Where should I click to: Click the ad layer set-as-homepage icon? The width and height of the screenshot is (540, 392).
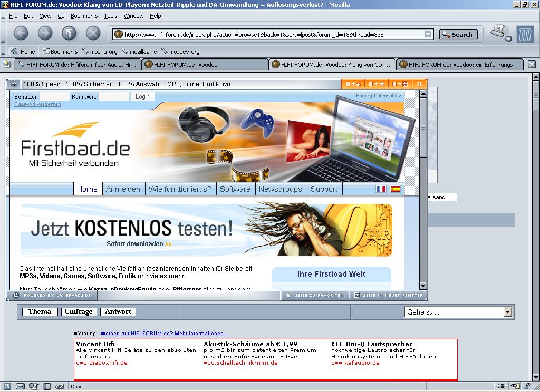[353, 84]
